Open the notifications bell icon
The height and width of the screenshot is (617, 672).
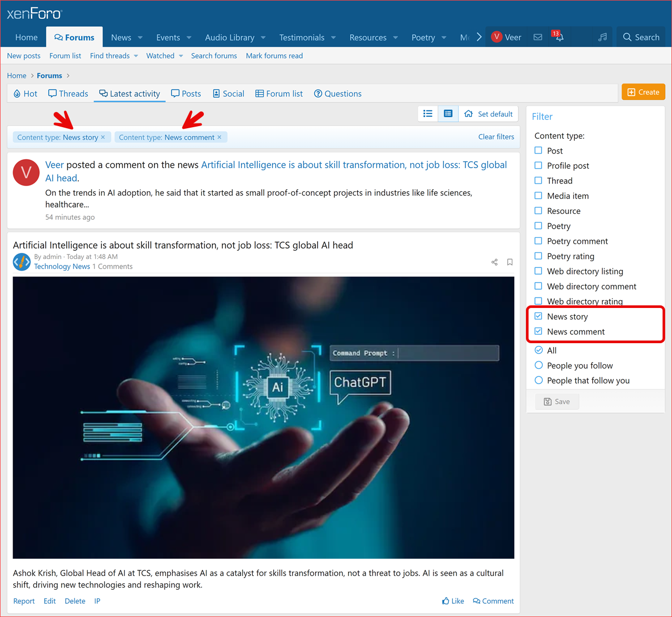pos(559,37)
